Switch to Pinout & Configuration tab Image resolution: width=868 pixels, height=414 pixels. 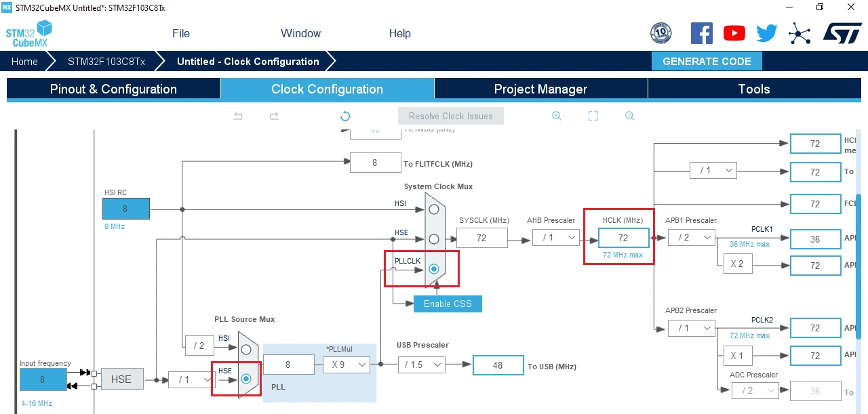tap(113, 89)
